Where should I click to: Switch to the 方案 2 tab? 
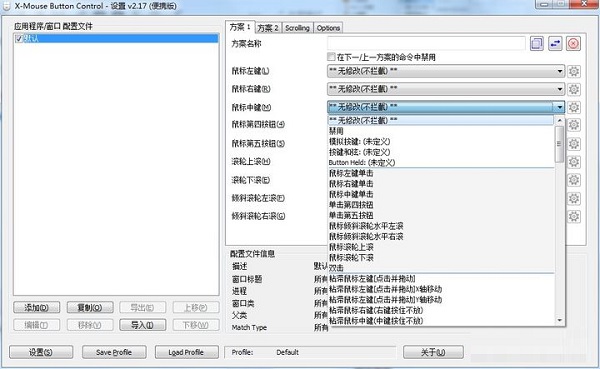click(268, 28)
